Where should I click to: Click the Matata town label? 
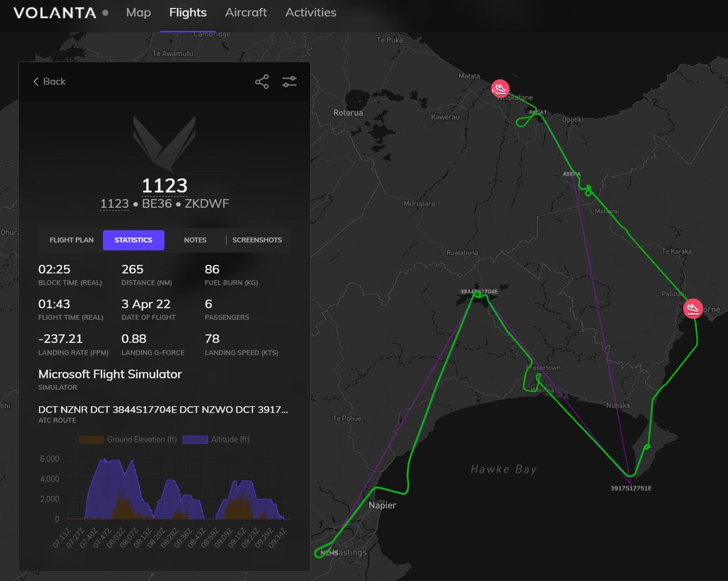pos(469,76)
